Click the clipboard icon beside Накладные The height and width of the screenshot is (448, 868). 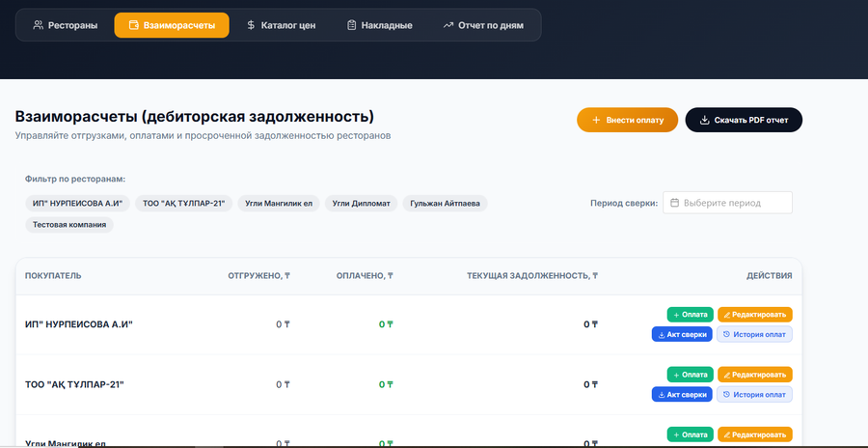tap(351, 25)
